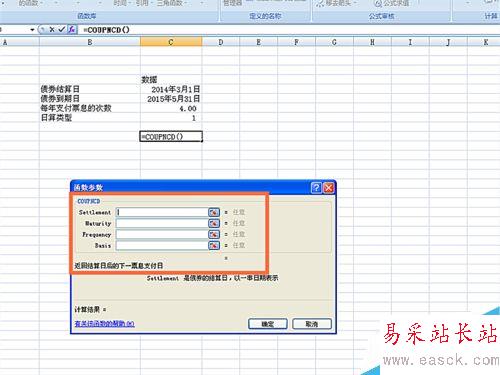Viewport: 500px width, 375px height.
Task: Focus the Maturity input field
Action: [162, 223]
